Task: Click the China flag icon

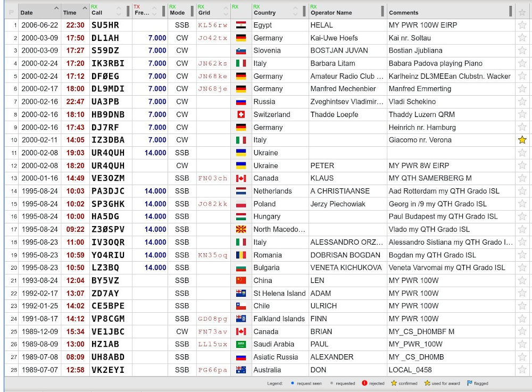Action: [241, 280]
